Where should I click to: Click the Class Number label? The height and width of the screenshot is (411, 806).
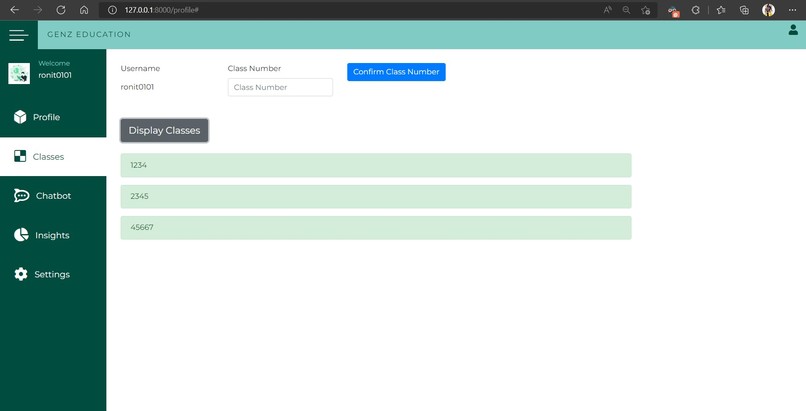click(x=254, y=68)
